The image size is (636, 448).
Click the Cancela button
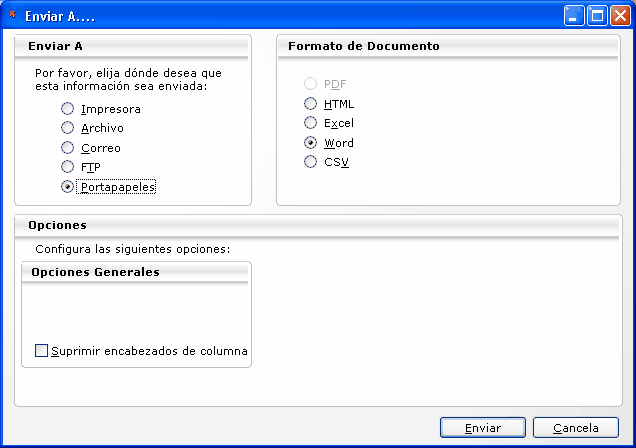(576, 427)
